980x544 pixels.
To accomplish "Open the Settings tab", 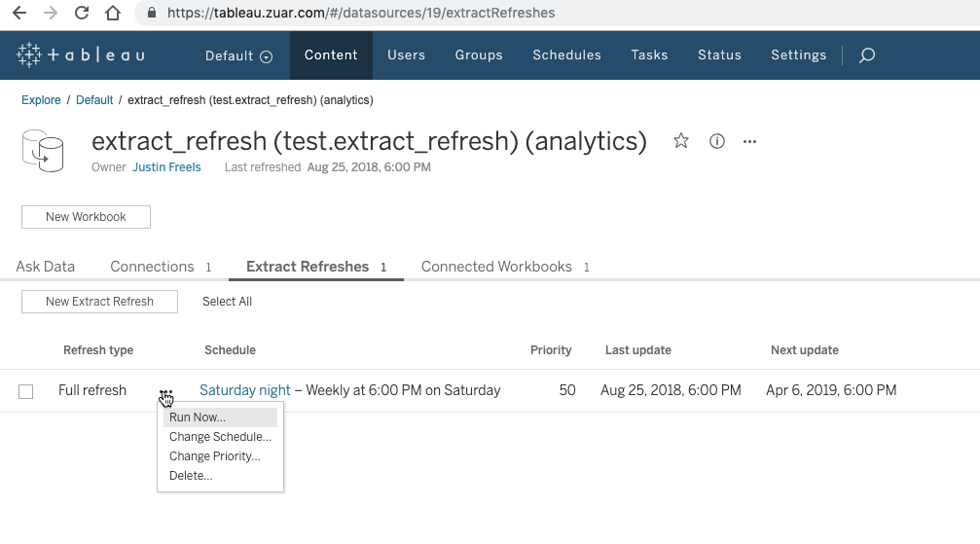I will tap(799, 55).
